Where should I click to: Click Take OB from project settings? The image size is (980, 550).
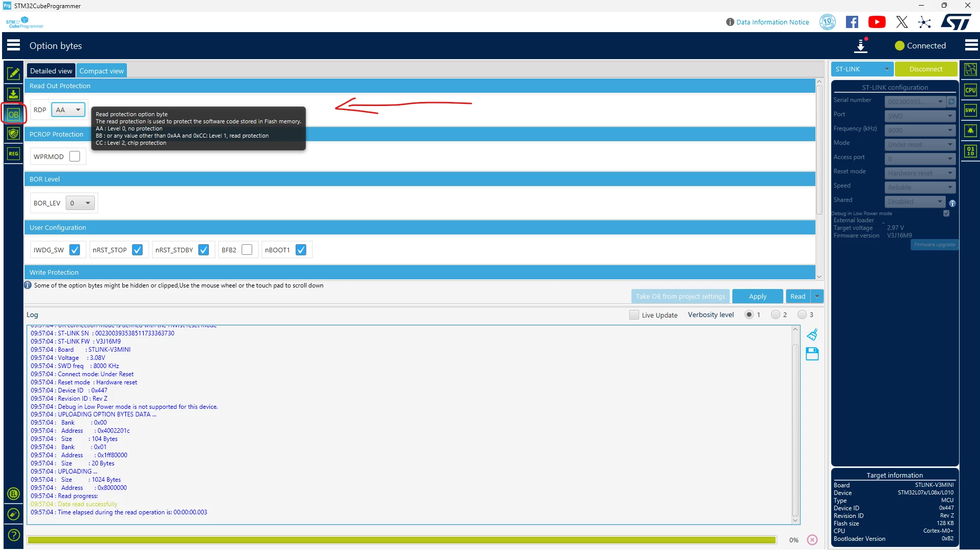(680, 296)
